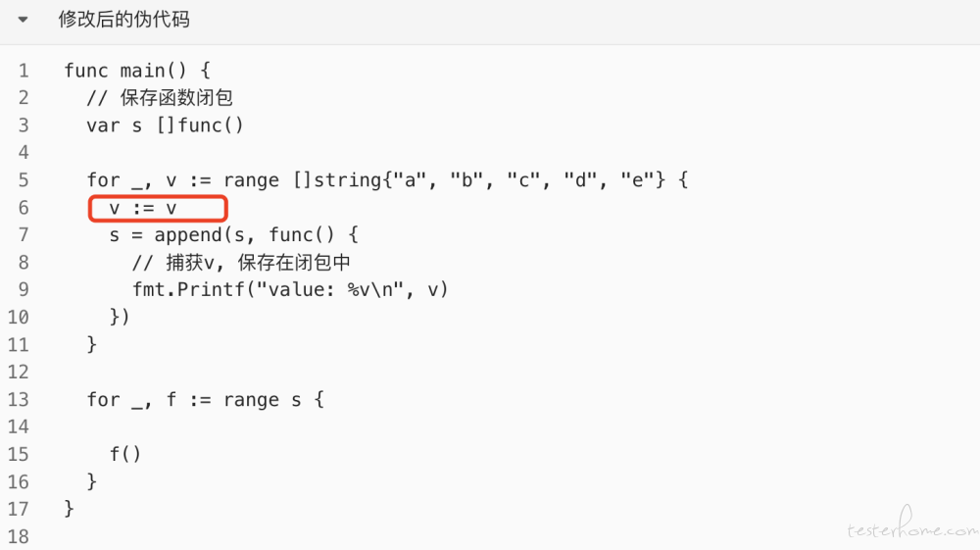Click the 捕获v comment on line 8

click(241, 263)
